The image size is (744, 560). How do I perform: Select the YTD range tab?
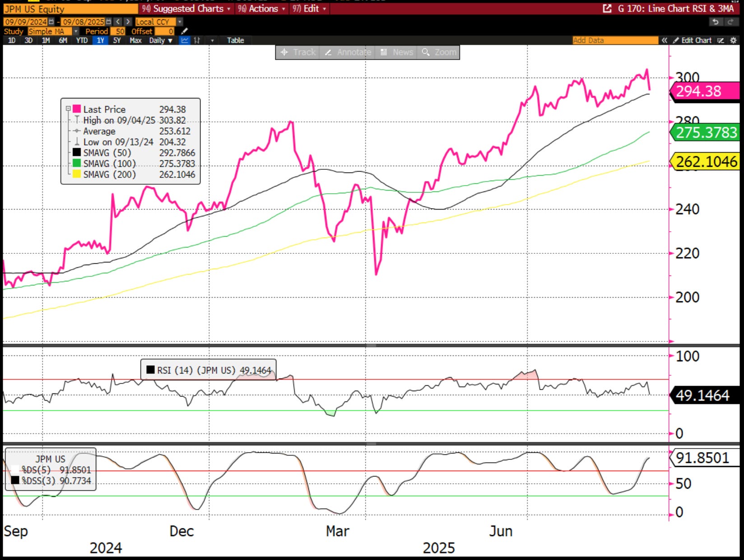[x=82, y=40]
